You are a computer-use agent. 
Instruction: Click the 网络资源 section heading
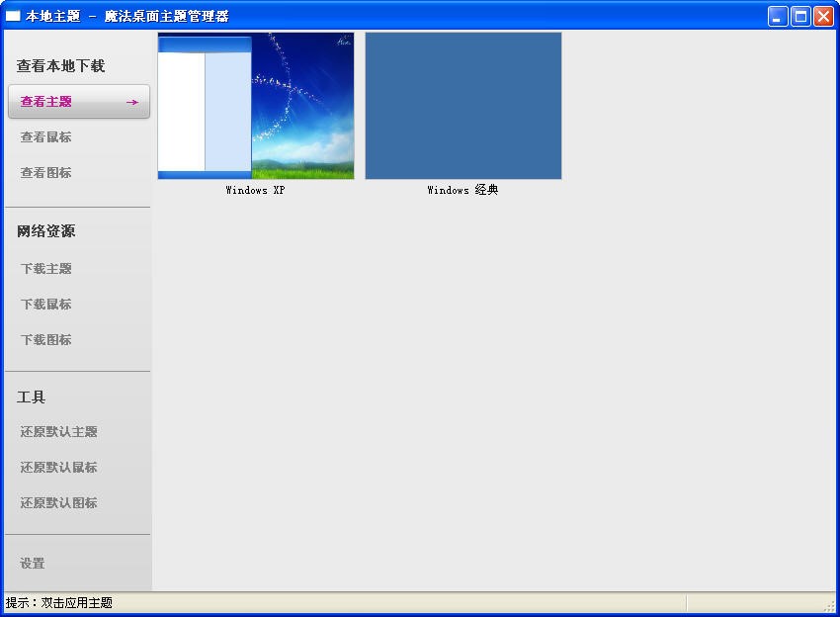point(46,231)
